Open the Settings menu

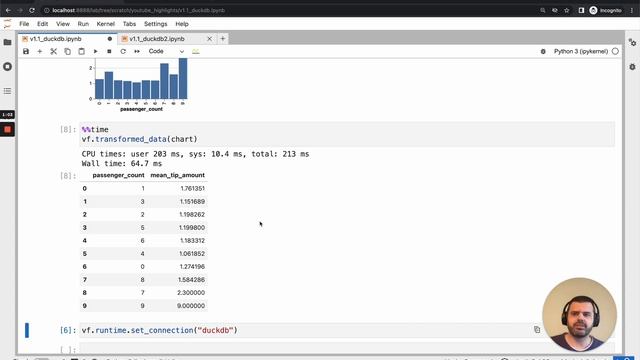pos(156,24)
